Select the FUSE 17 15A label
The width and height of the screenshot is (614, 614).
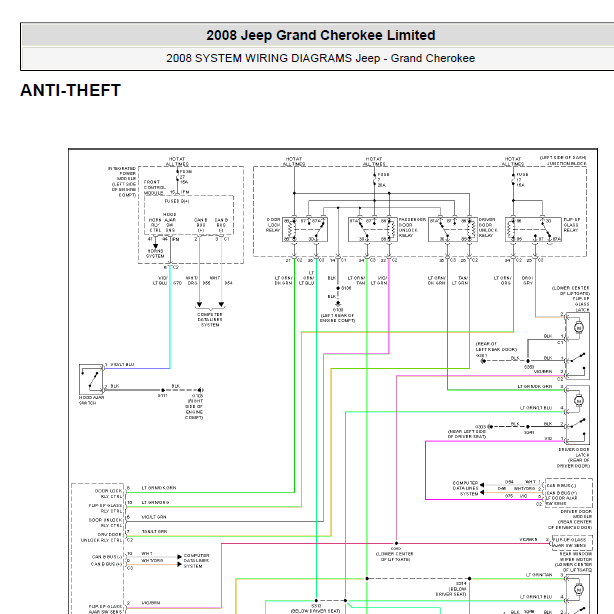click(x=522, y=180)
